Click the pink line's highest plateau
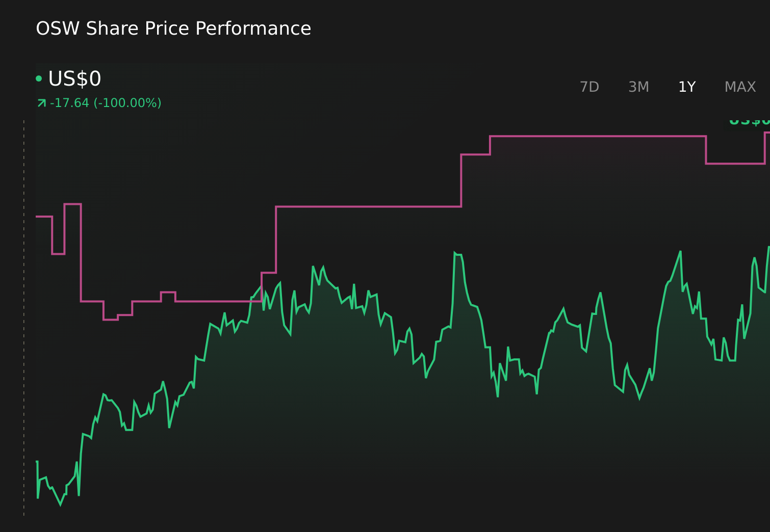 [x=597, y=136]
